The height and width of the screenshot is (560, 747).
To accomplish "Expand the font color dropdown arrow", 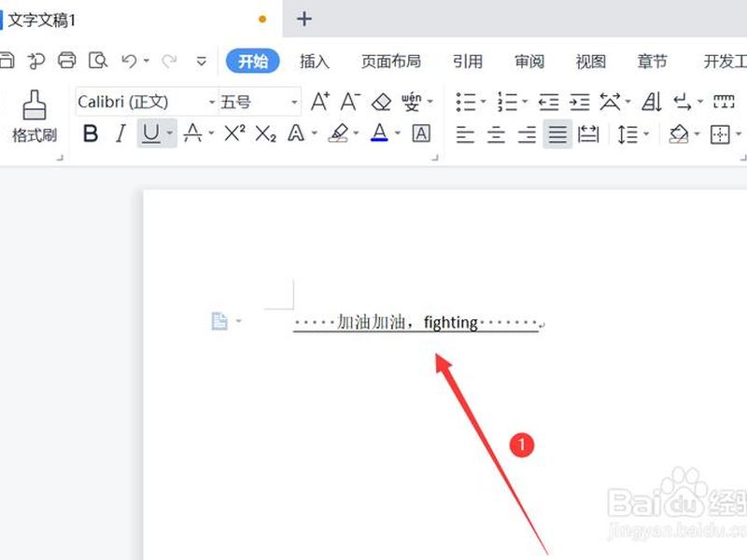I will pos(398,133).
